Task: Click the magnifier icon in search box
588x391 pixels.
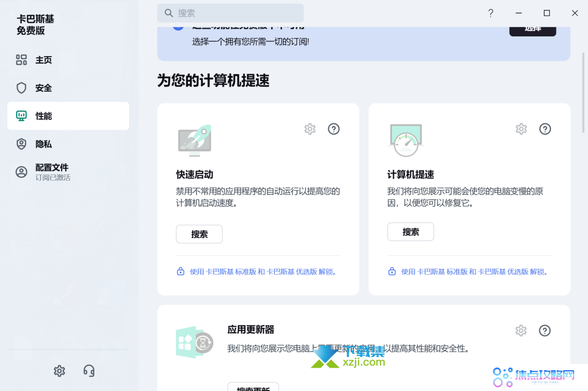Action: tap(169, 13)
